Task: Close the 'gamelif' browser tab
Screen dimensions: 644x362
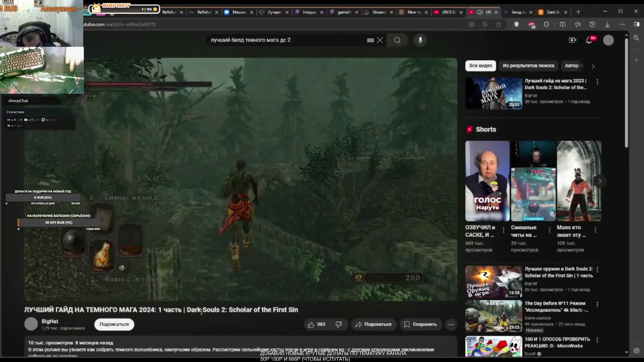Action: coord(356,12)
